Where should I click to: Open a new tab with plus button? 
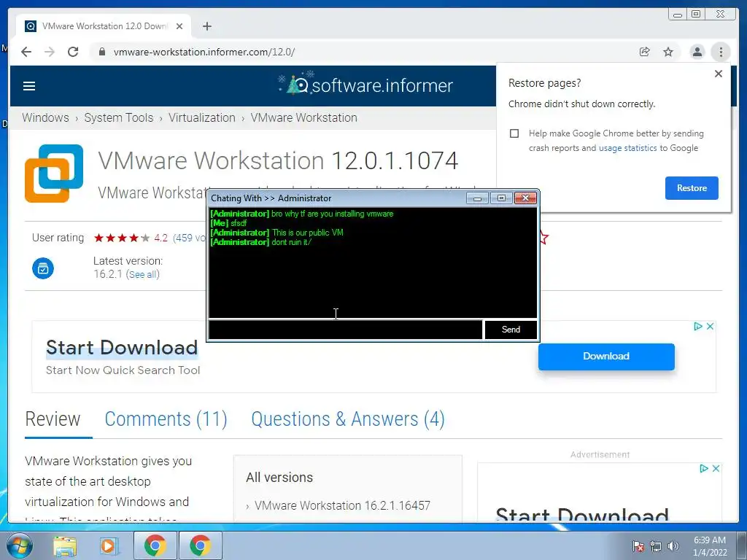(206, 26)
